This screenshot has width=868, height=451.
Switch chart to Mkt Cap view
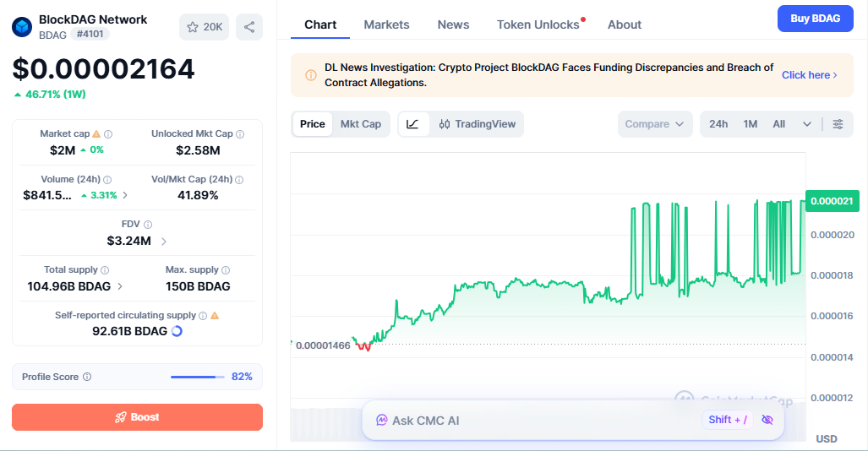(361, 124)
